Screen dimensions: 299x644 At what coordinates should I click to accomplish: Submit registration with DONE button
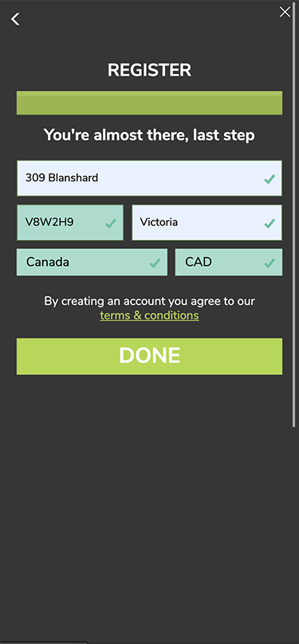pyautogui.click(x=149, y=356)
